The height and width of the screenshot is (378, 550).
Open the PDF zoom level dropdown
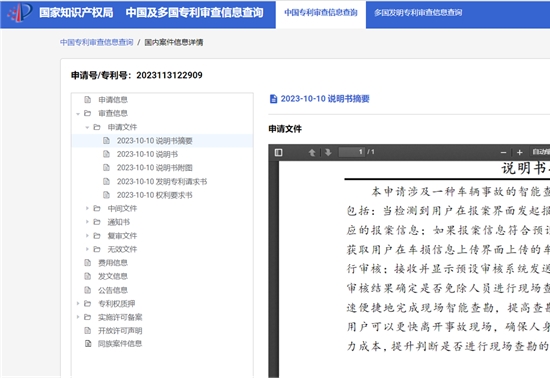[x=540, y=152]
